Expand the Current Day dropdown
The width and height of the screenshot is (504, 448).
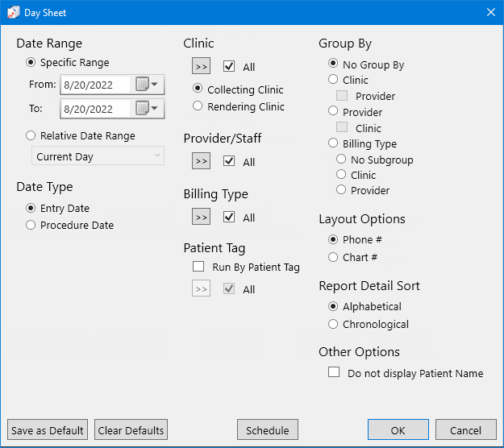(98, 156)
